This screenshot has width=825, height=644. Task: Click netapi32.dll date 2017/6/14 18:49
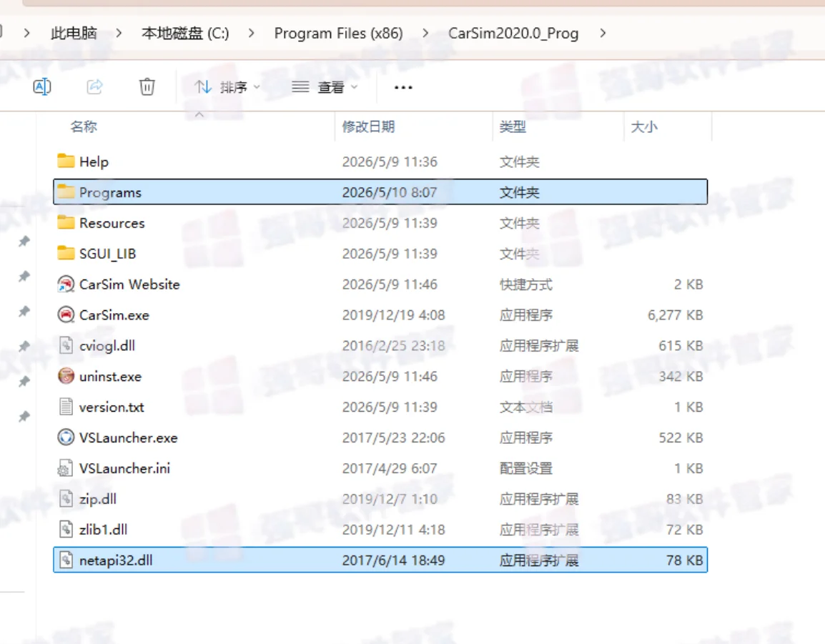394,560
